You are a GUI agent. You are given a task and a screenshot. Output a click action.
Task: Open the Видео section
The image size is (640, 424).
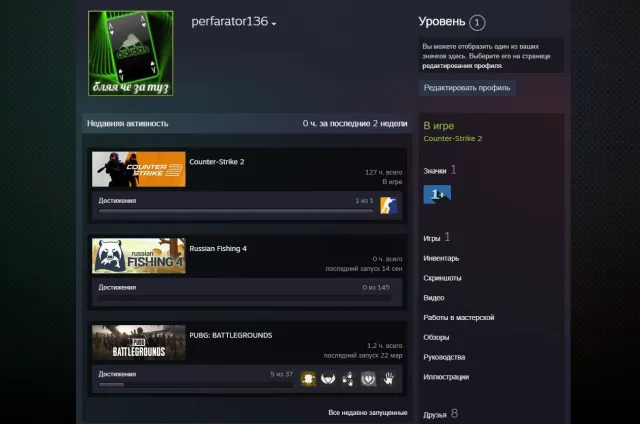[434, 298]
